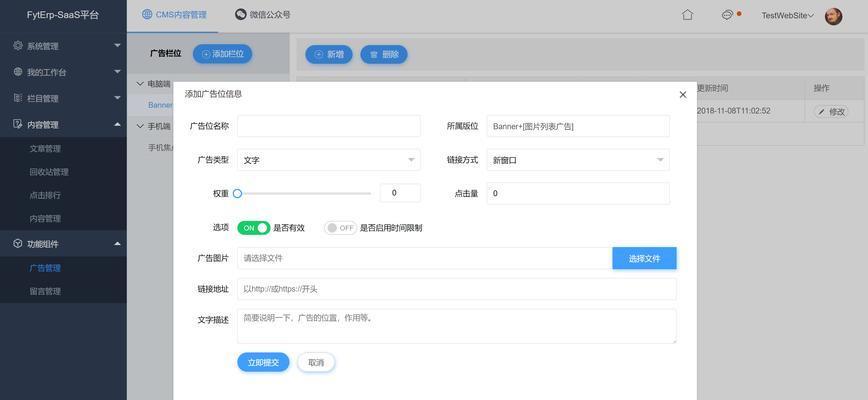Click the 操作 column header

(822, 88)
